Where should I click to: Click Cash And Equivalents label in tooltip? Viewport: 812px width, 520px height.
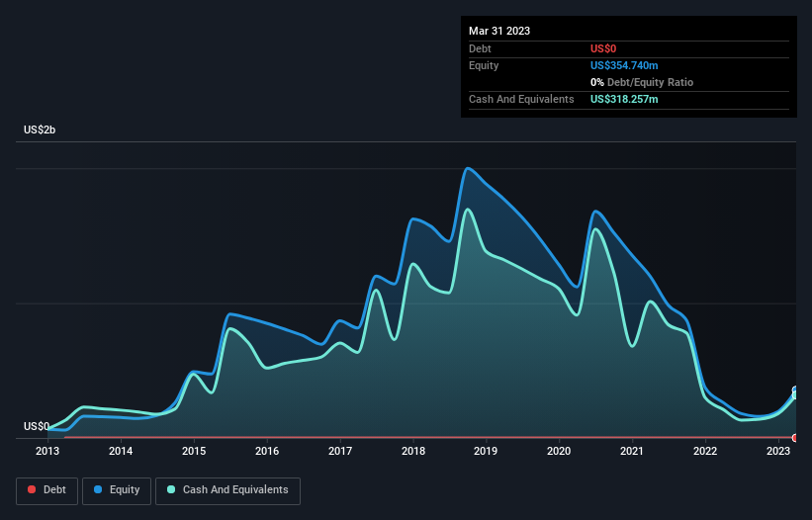[x=521, y=99]
